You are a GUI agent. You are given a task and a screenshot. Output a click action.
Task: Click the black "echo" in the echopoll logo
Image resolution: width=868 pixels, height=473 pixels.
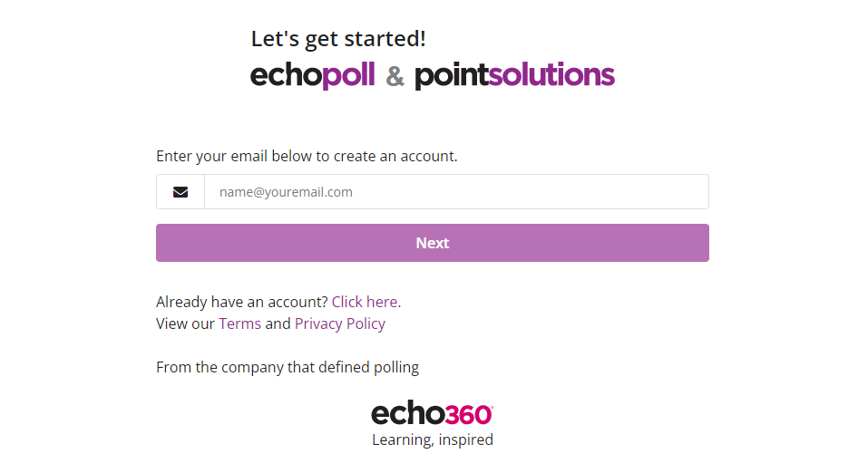click(286, 75)
